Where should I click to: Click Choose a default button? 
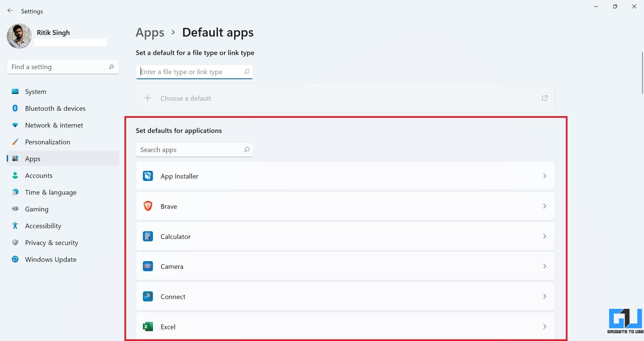tap(345, 98)
